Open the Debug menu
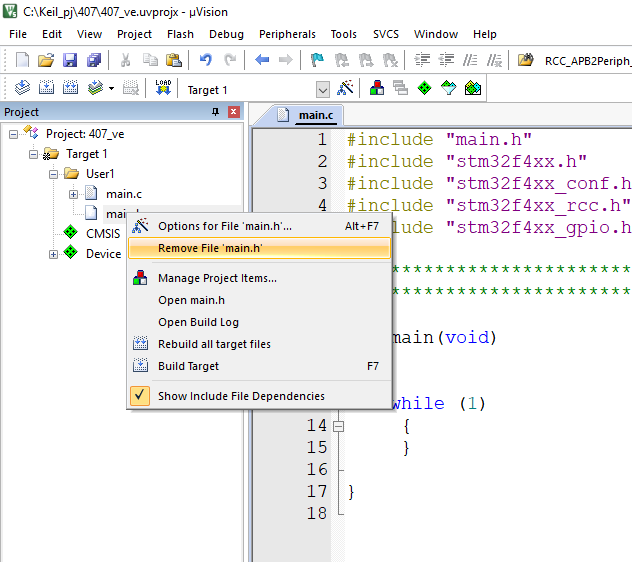This screenshot has width=632, height=562. point(226,34)
